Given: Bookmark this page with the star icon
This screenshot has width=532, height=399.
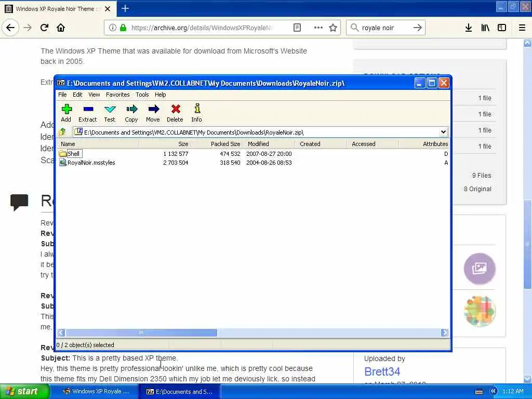Looking at the screenshot, I should coord(333,28).
